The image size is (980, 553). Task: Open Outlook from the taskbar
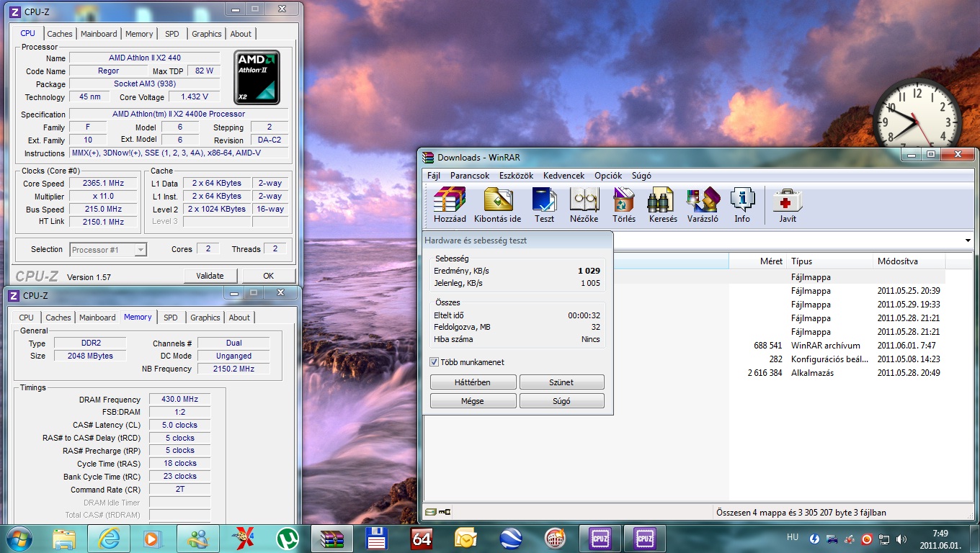[466, 539]
